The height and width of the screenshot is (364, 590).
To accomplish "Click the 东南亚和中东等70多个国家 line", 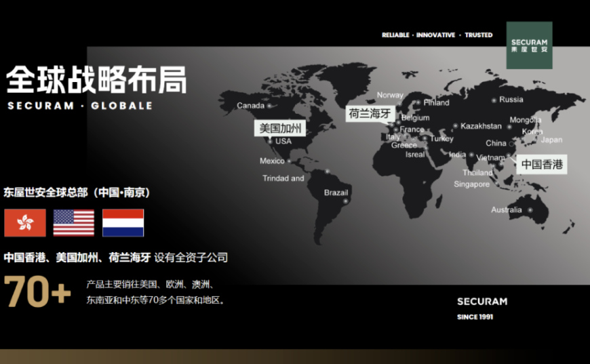I will pos(155,300).
